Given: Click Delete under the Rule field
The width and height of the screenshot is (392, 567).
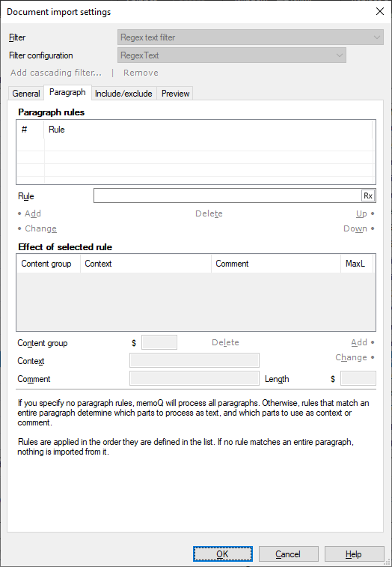Looking at the screenshot, I should tap(209, 213).
